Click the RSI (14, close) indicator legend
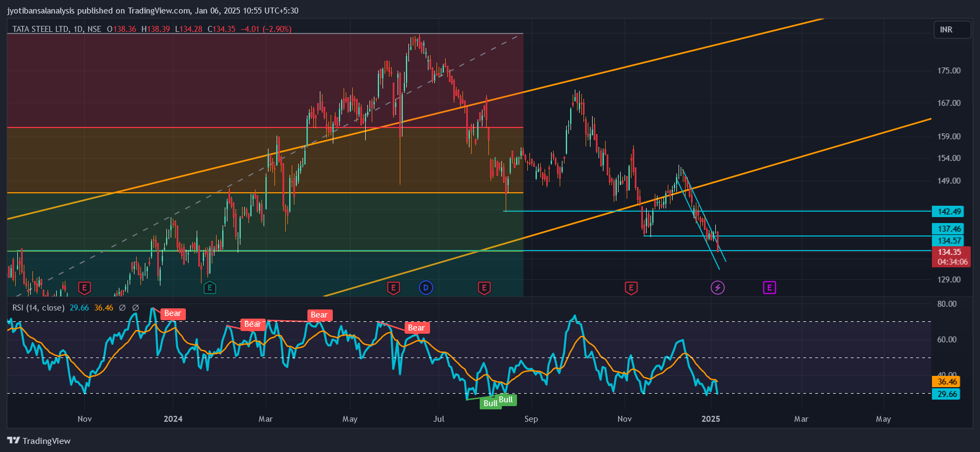This screenshot has height=452, width=980. click(x=38, y=308)
